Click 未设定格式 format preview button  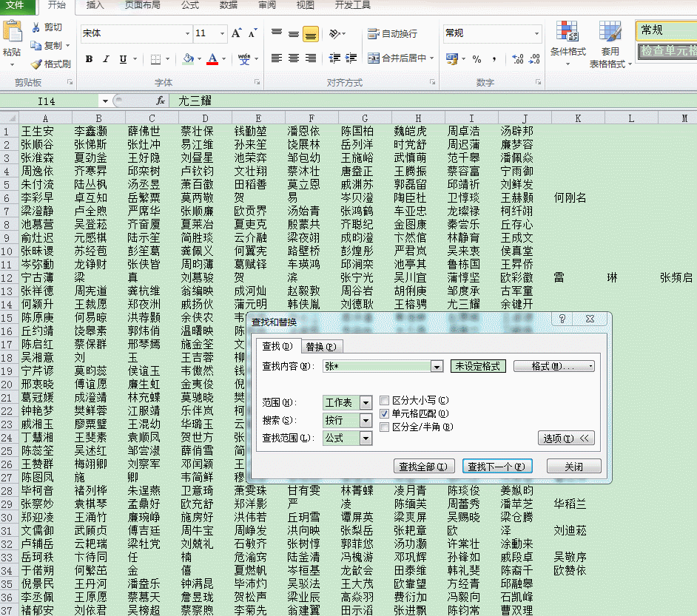click(478, 366)
